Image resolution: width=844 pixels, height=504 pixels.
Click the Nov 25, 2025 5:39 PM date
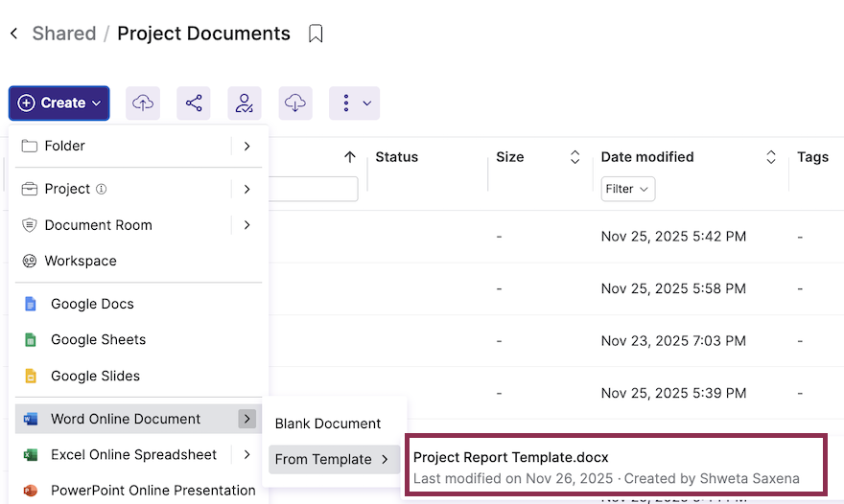[673, 393]
